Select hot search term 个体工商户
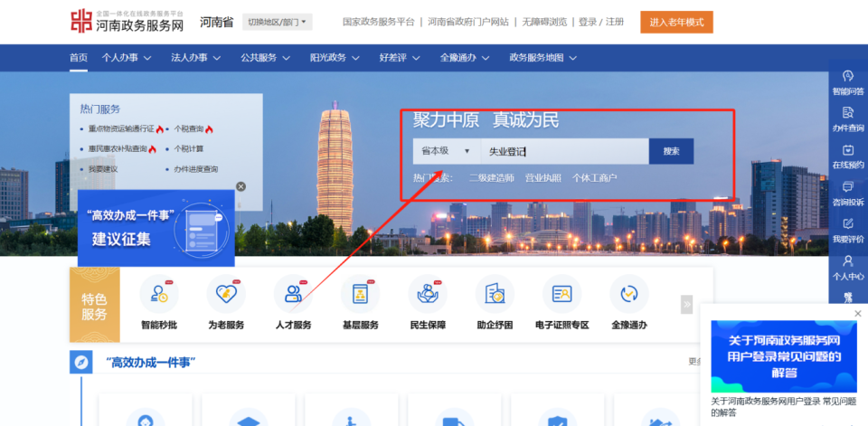Image resolution: width=868 pixels, height=426 pixels. point(595,178)
